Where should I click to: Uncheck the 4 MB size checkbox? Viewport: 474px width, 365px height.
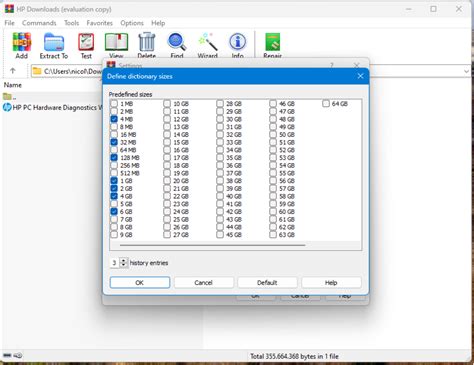click(x=114, y=119)
